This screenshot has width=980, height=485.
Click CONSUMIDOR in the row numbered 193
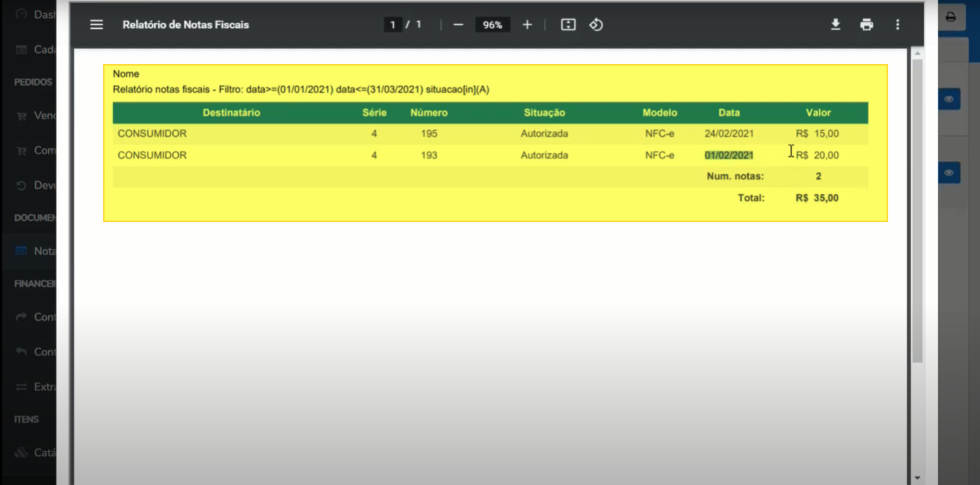pos(152,155)
